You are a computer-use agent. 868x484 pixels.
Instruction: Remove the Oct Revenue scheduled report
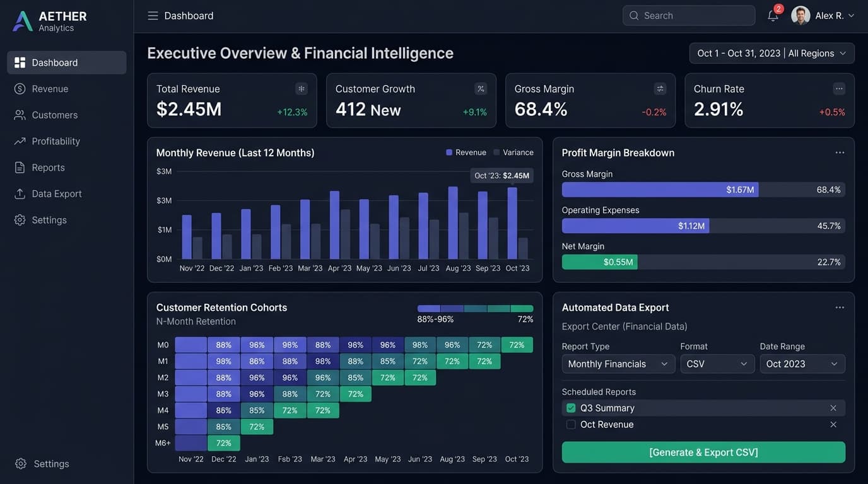click(x=833, y=425)
